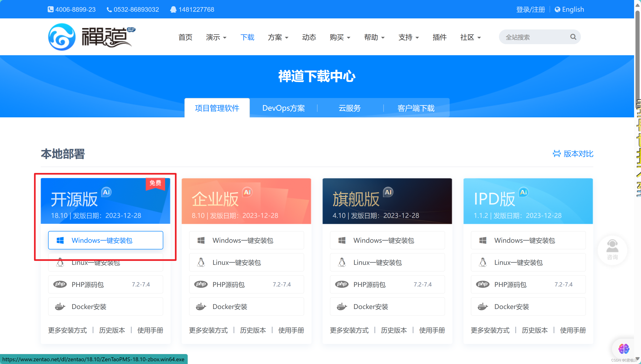Open the customer service 咨询 icon
Screen dimensions: 641x364
pyautogui.click(x=612, y=249)
